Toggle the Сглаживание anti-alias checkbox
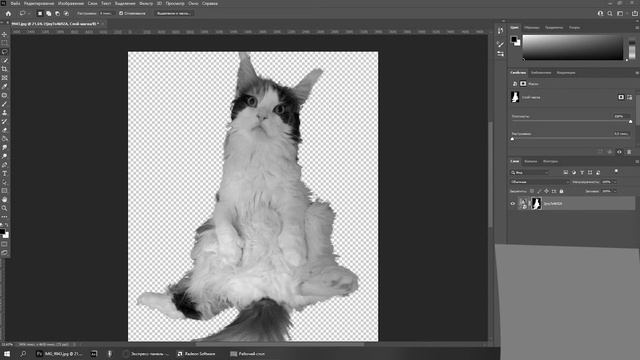640x360 pixels. pyautogui.click(x=121, y=13)
